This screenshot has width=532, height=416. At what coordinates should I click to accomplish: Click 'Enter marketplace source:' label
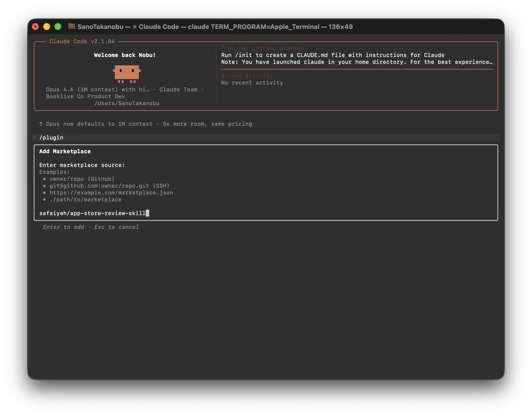click(82, 165)
